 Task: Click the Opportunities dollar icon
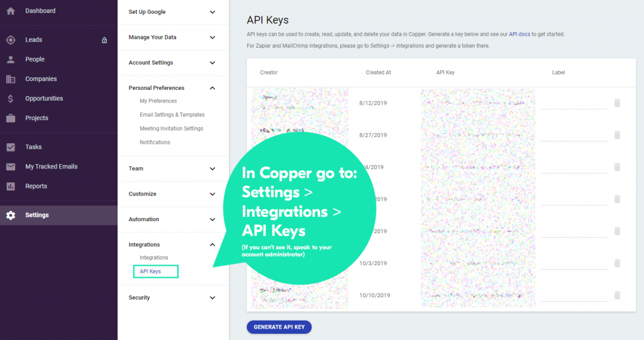coord(11,99)
